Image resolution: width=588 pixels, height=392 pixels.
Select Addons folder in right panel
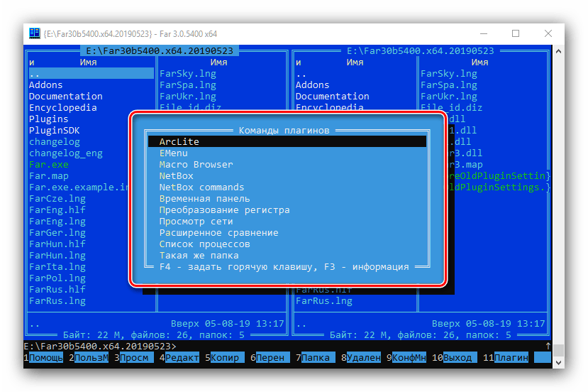point(312,85)
